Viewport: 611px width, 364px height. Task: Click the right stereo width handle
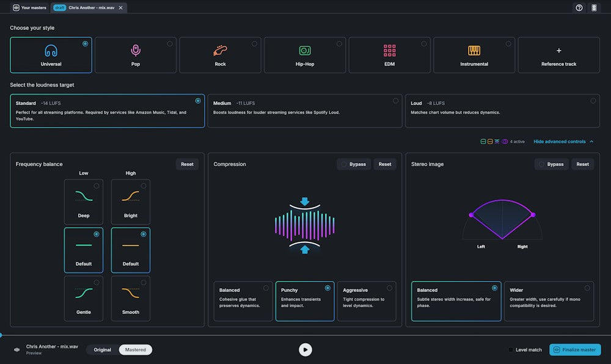[533, 214]
